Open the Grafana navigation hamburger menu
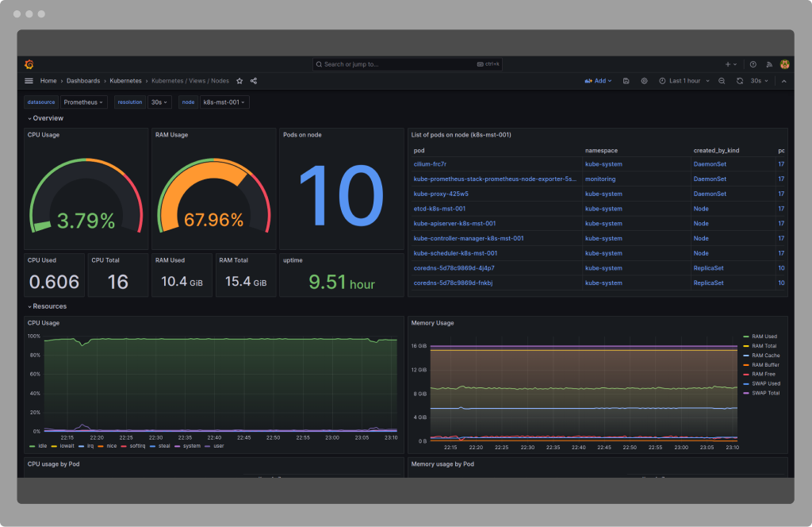The image size is (812, 527). tap(29, 80)
